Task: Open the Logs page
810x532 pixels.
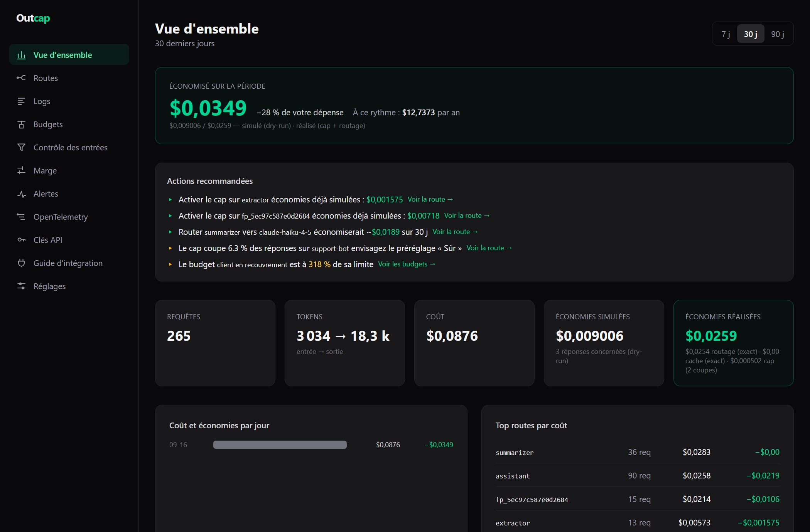Action: tap(69, 101)
